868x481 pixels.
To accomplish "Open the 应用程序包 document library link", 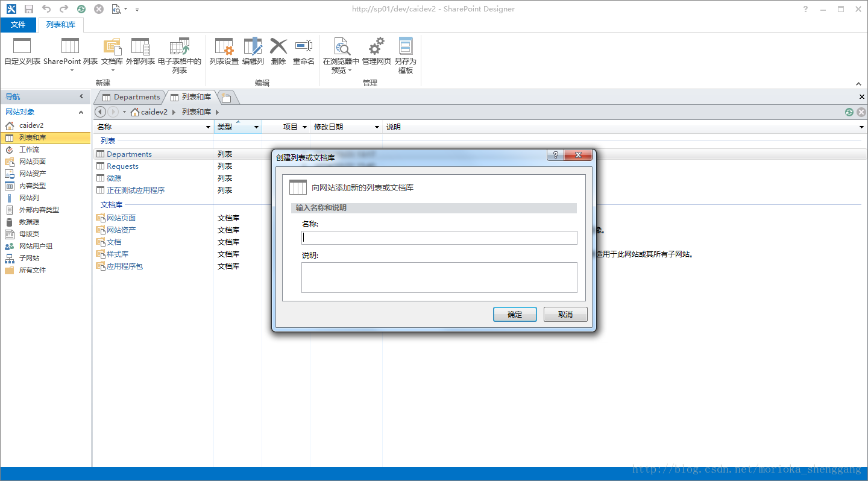I will (125, 266).
